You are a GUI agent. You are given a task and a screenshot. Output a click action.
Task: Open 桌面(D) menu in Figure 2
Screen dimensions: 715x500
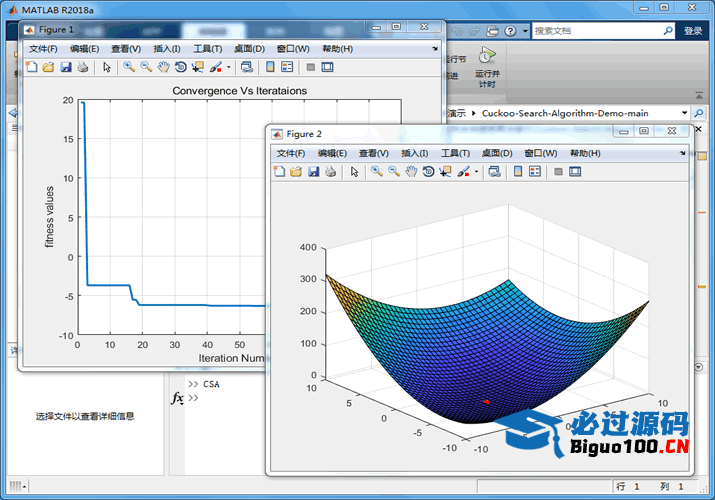point(497,153)
